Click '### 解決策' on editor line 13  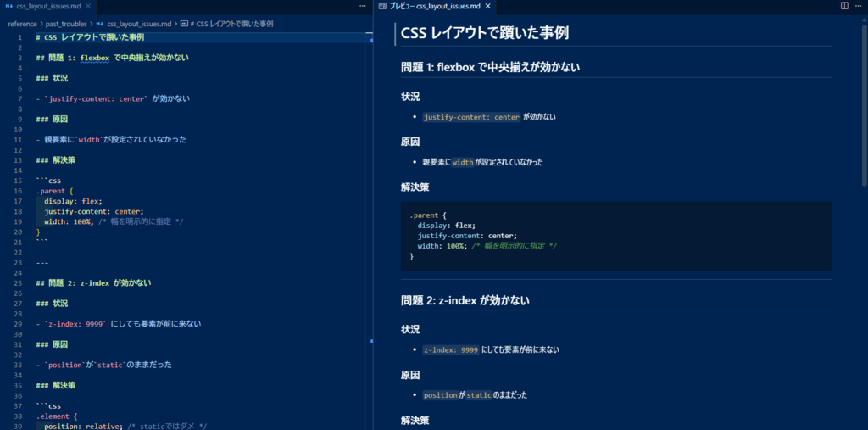click(56, 160)
